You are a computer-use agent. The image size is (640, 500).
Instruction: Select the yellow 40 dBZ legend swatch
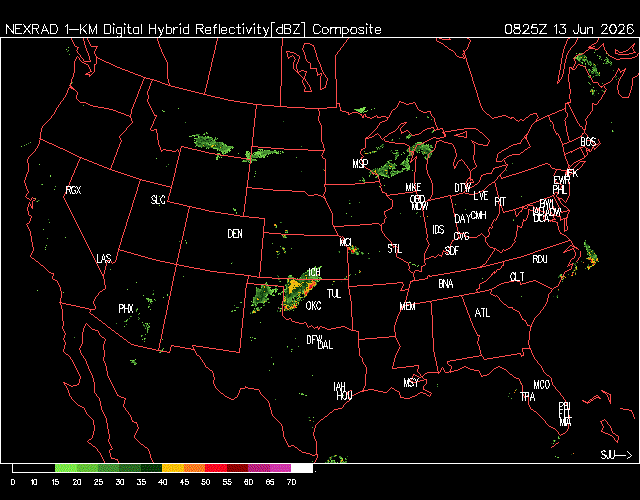tap(173, 468)
